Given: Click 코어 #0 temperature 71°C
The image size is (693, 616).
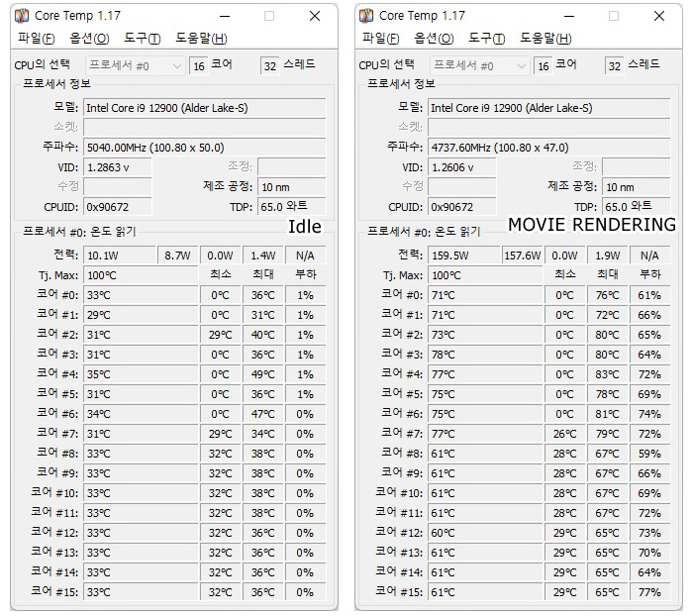Looking at the screenshot, I should (485, 295).
